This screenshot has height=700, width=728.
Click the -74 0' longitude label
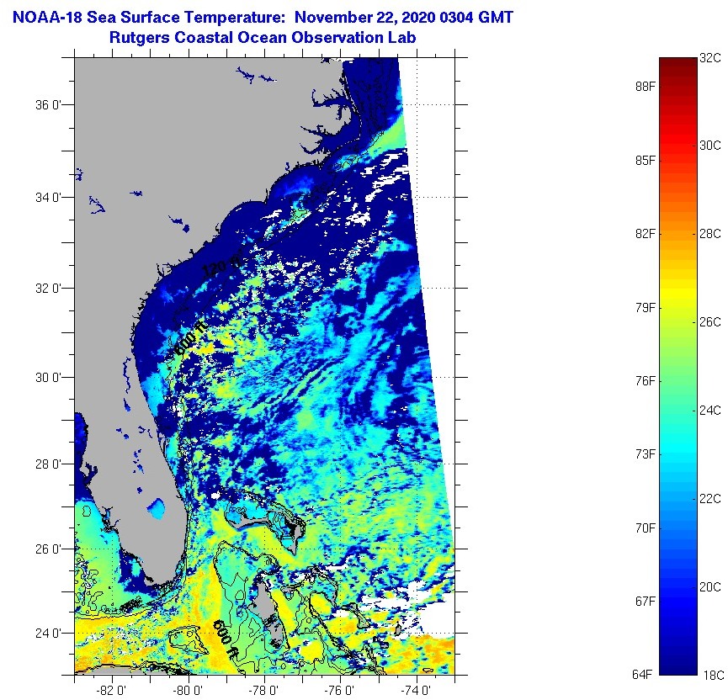(x=416, y=691)
